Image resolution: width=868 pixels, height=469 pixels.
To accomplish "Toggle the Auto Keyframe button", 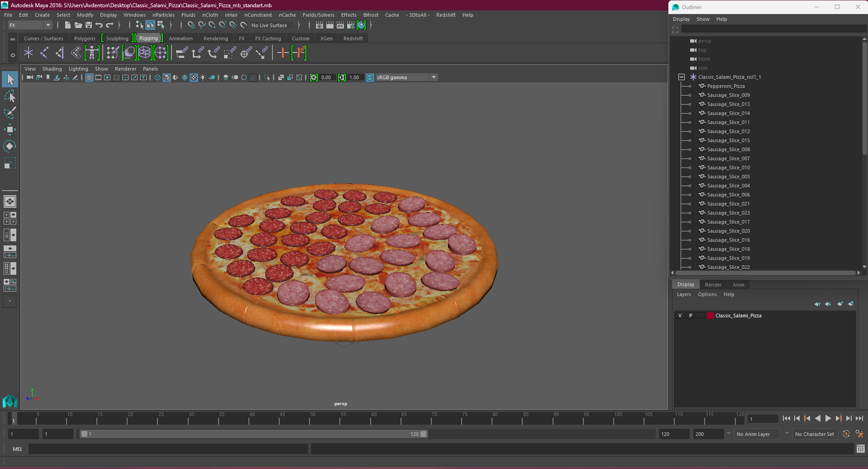I will pos(846,434).
